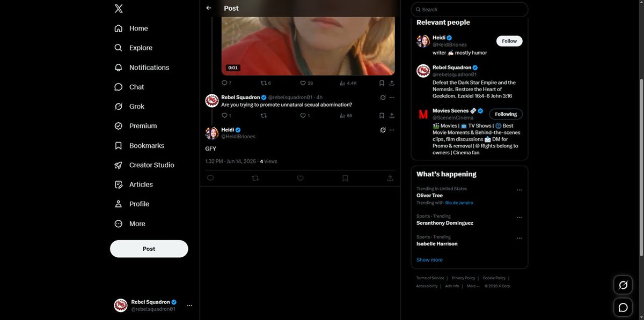Open Grok actions on Rebel Squadron reply
Viewport: 644px width, 320px height.
tap(383, 98)
